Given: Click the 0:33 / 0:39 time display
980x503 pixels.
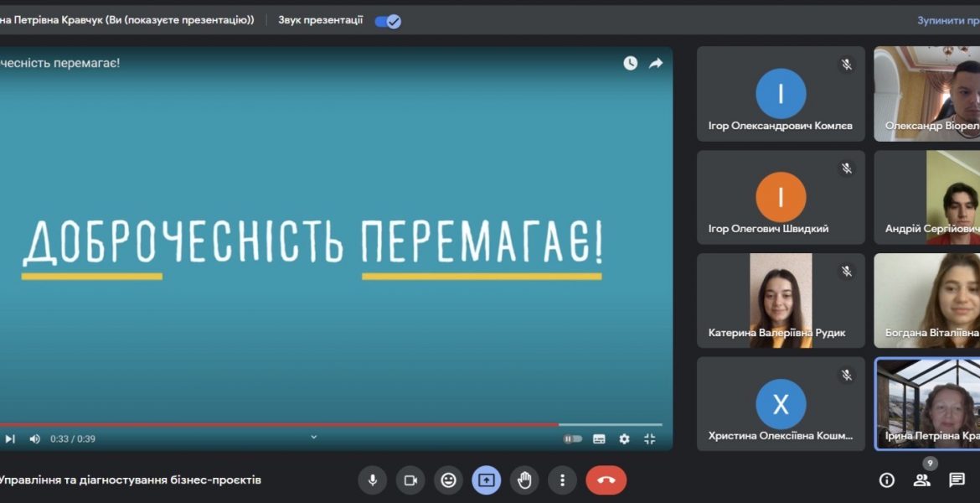Looking at the screenshot, I should (73, 439).
